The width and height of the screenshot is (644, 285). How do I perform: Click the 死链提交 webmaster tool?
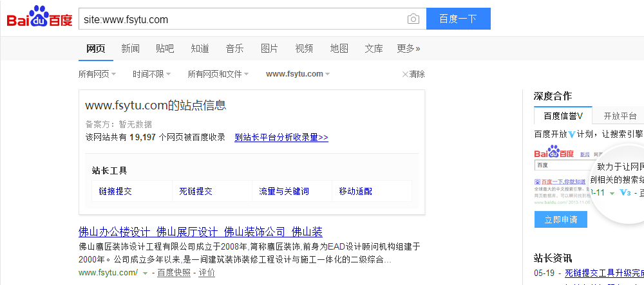click(x=196, y=192)
